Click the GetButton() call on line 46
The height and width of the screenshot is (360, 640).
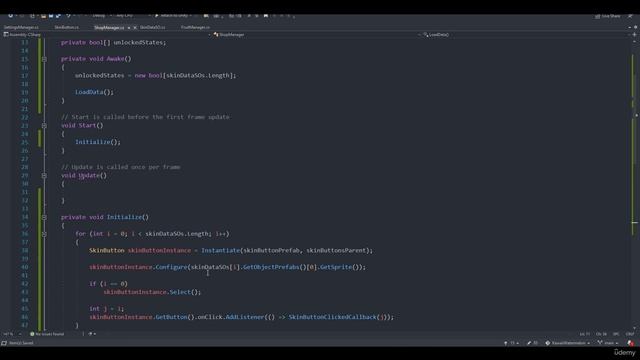click(175, 317)
